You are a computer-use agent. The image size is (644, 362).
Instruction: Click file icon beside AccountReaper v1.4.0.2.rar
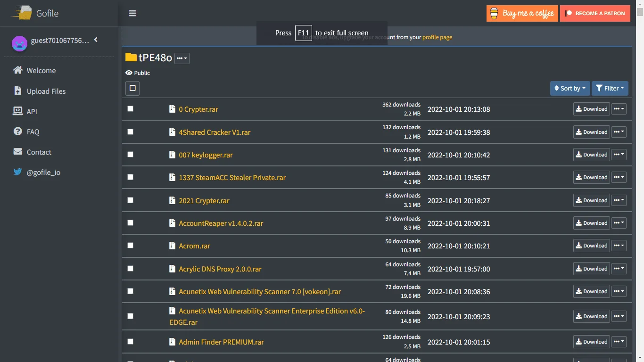(x=173, y=223)
